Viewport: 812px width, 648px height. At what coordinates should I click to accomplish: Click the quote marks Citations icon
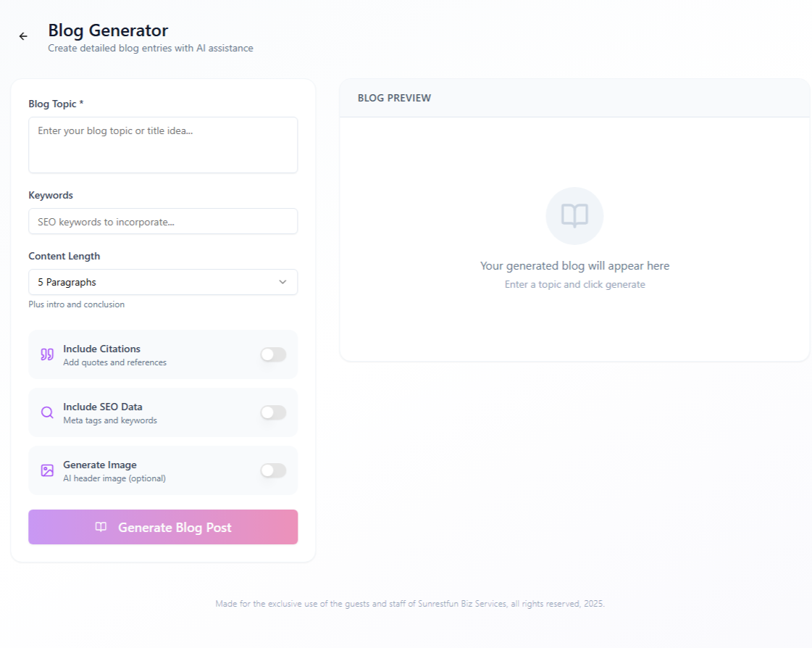47,354
